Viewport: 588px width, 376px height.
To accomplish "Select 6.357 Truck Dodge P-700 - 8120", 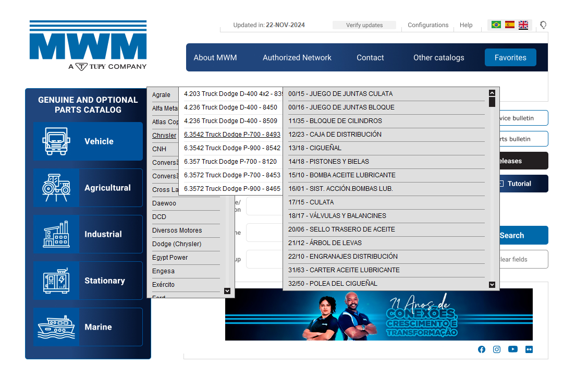I will (230, 161).
